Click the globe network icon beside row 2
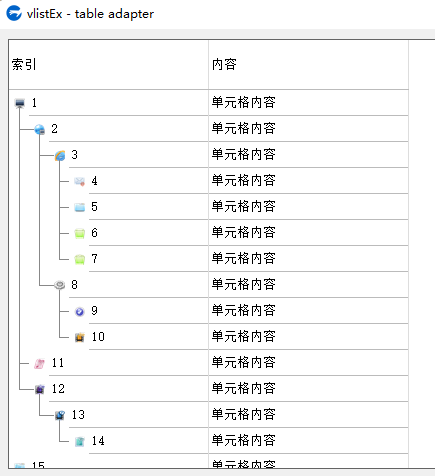The image size is (435, 476). 40,129
